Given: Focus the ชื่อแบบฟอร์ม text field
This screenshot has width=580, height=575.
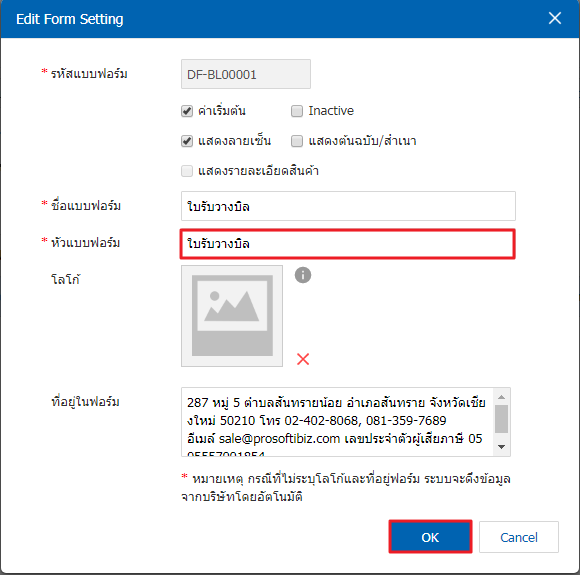Looking at the screenshot, I should click(x=348, y=206).
